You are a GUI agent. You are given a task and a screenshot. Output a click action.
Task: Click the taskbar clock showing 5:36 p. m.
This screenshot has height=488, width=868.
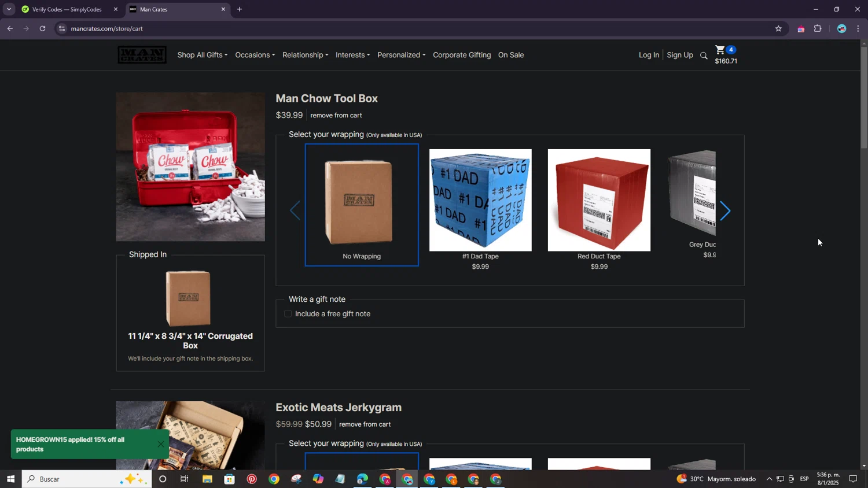point(828,479)
